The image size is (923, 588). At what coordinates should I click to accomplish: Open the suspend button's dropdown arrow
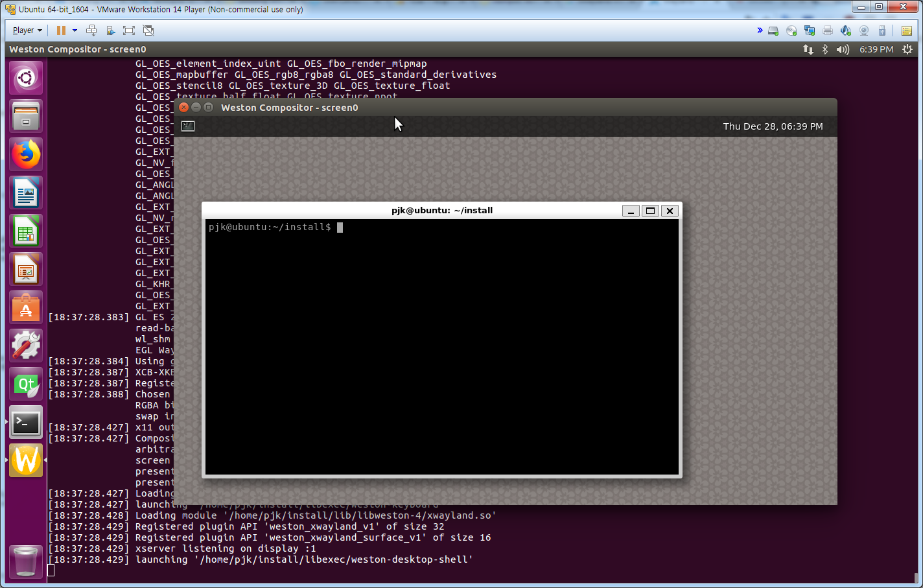[x=73, y=30]
